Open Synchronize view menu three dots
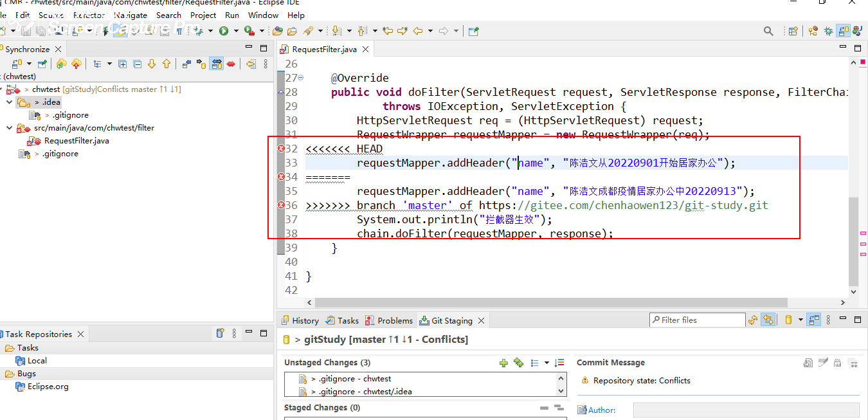This screenshot has width=868, height=420. [x=266, y=64]
